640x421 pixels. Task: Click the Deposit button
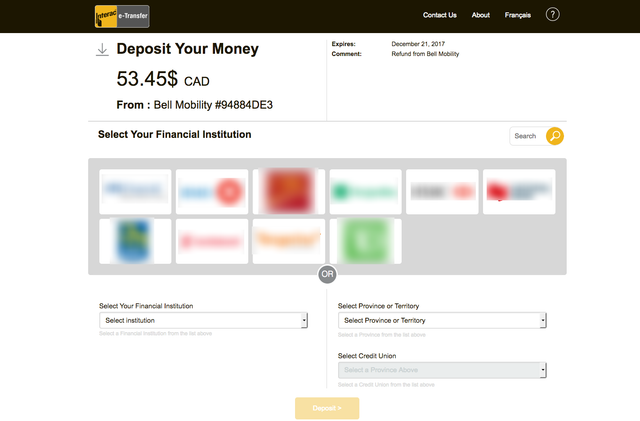[327, 408]
